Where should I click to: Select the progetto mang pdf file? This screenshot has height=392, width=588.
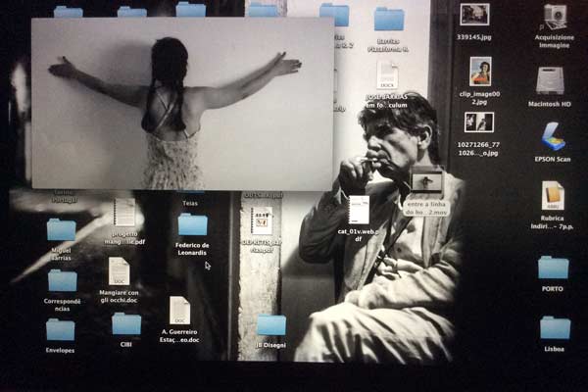[x=124, y=212]
